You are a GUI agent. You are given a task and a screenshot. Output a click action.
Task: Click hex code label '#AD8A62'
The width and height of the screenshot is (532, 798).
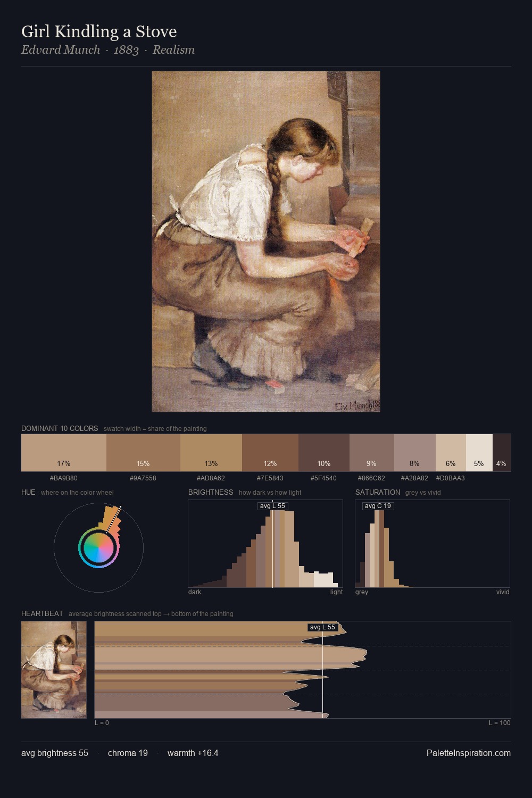point(211,478)
